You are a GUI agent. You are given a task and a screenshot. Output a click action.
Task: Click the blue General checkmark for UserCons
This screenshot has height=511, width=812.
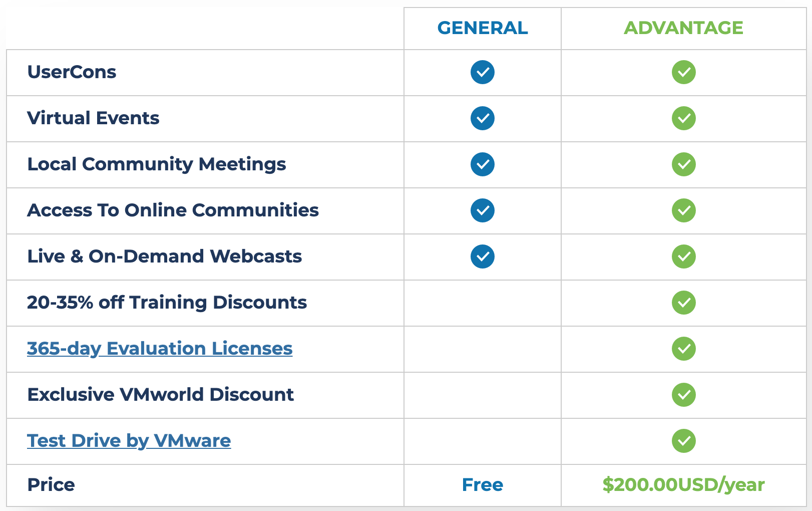click(483, 72)
